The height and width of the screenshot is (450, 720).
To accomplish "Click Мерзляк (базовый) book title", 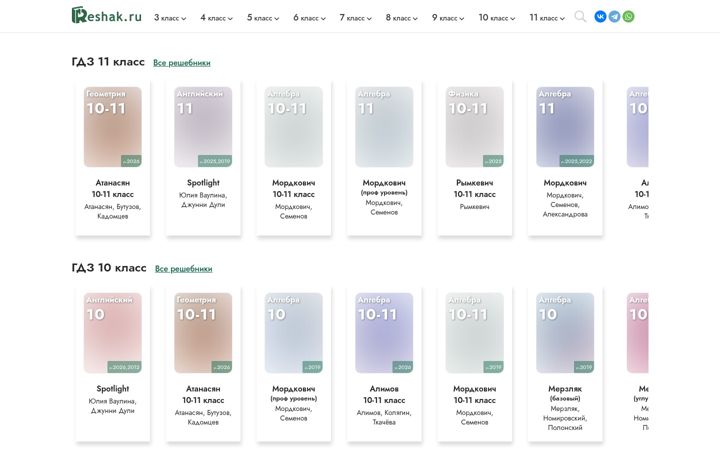I will [x=565, y=393].
